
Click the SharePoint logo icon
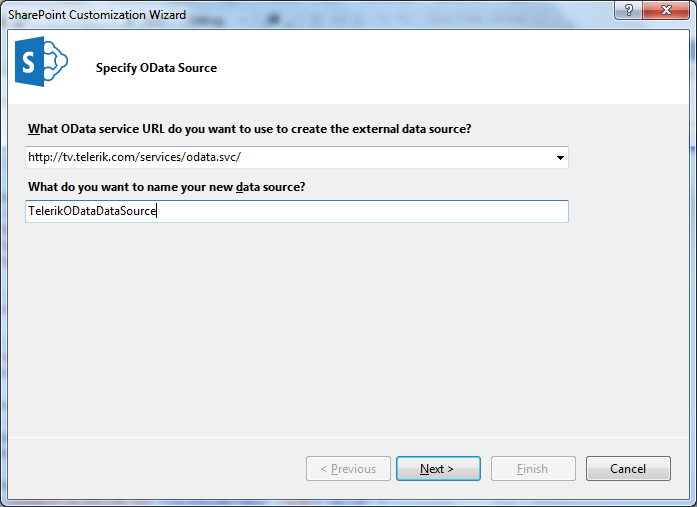41,61
